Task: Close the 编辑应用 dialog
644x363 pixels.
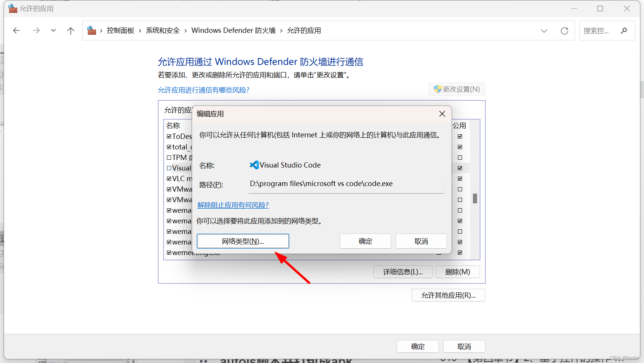Action: click(x=442, y=114)
